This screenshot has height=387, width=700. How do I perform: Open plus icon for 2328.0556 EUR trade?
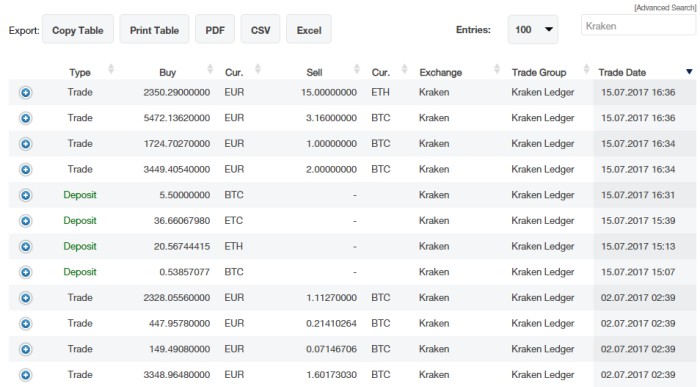click(25, 298)
